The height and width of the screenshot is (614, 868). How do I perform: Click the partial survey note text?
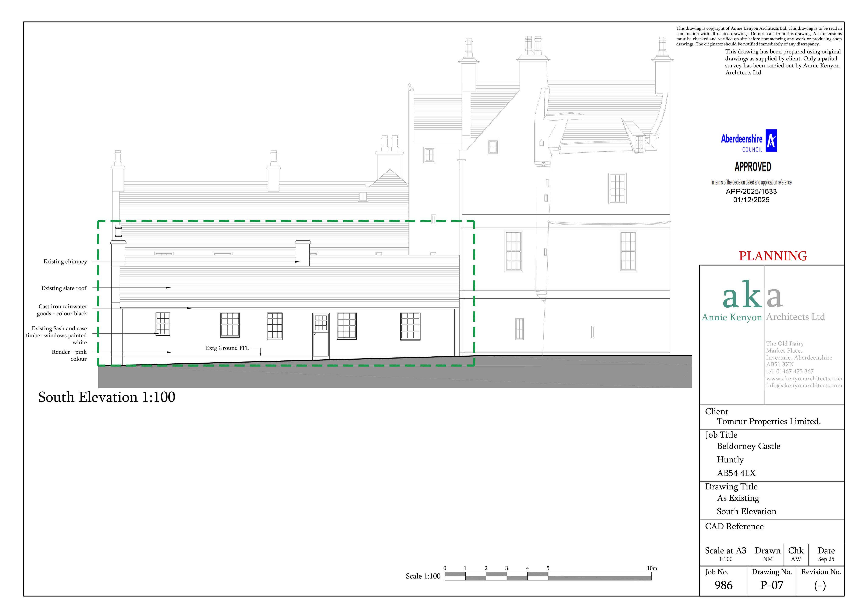(783, 62)
